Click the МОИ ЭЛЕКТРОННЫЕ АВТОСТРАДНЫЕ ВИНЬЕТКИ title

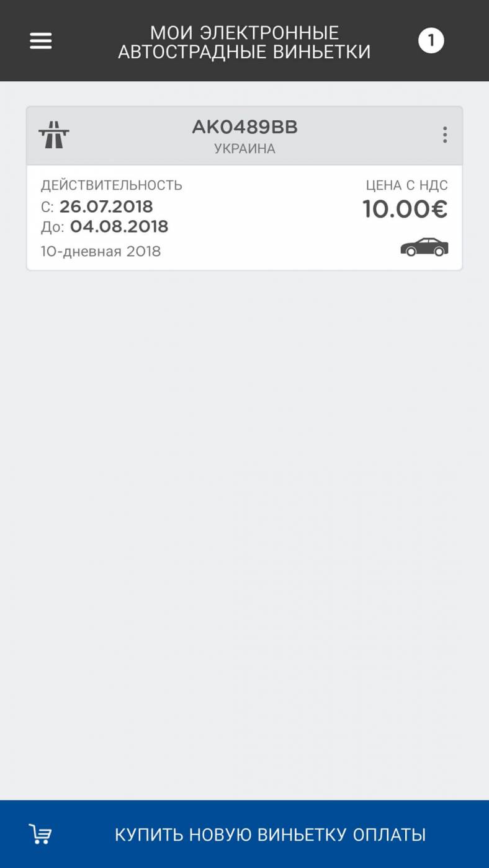(244, 42)
